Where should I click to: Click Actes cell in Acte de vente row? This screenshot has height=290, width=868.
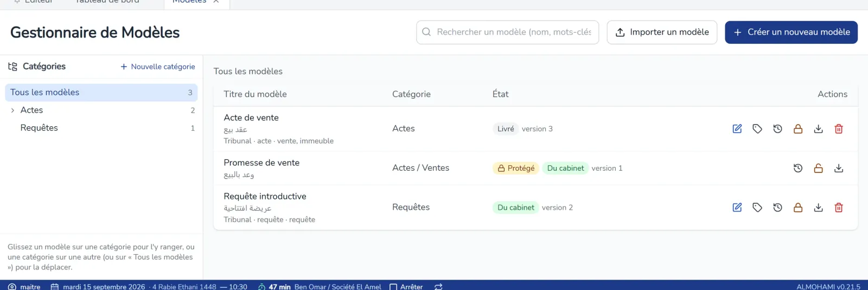[403, 128]
